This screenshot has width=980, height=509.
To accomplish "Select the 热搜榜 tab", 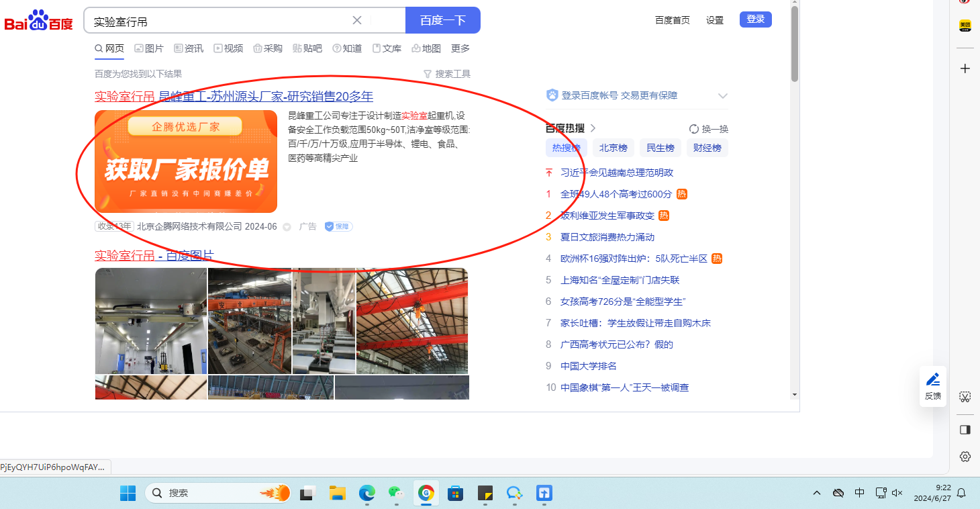I will (x=567, y=148).
